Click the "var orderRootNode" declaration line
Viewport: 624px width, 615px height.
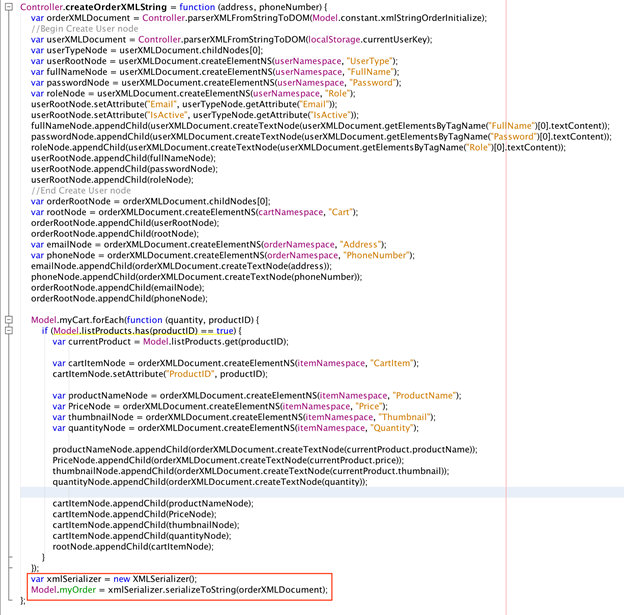pyautogui.click(x=151, y=201)
